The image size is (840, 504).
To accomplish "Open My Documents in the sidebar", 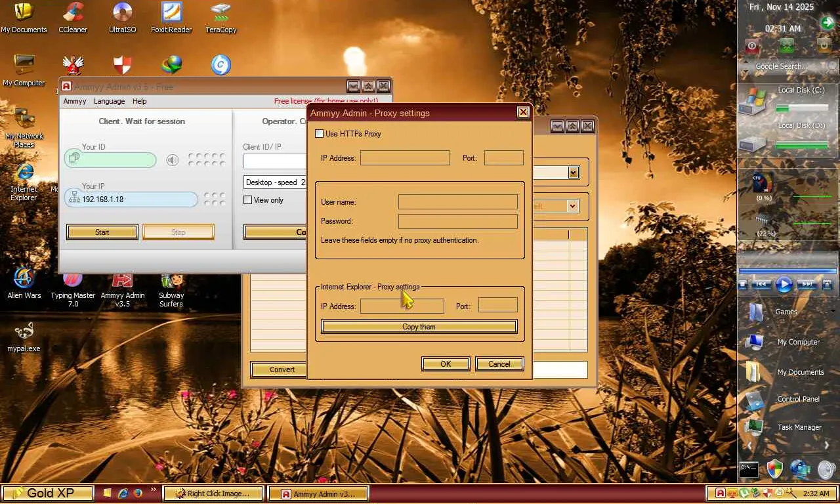I will click(785, 372).
